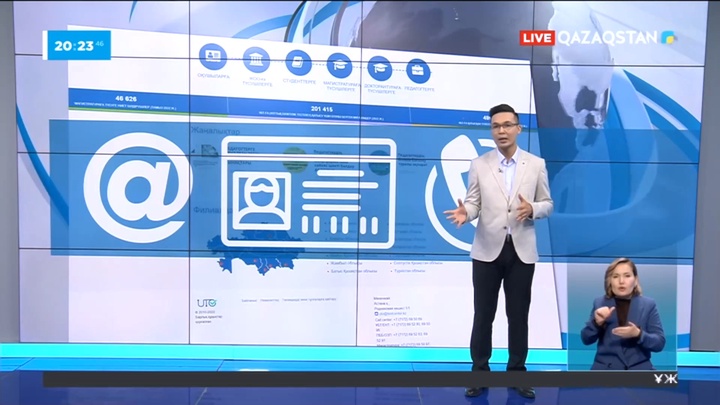Click the large telephone handset icon
Viewport: 720px width, 405px height.
[x=450, y=195]
